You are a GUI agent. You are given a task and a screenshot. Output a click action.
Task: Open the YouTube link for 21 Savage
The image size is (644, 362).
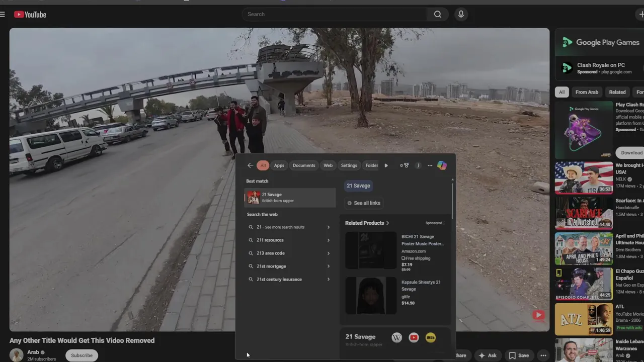(x=414, y=337)
